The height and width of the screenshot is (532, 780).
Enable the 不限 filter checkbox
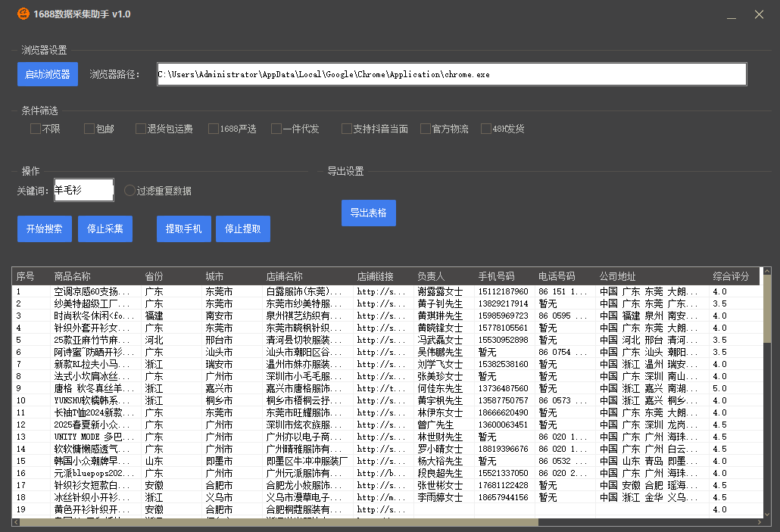34,128
